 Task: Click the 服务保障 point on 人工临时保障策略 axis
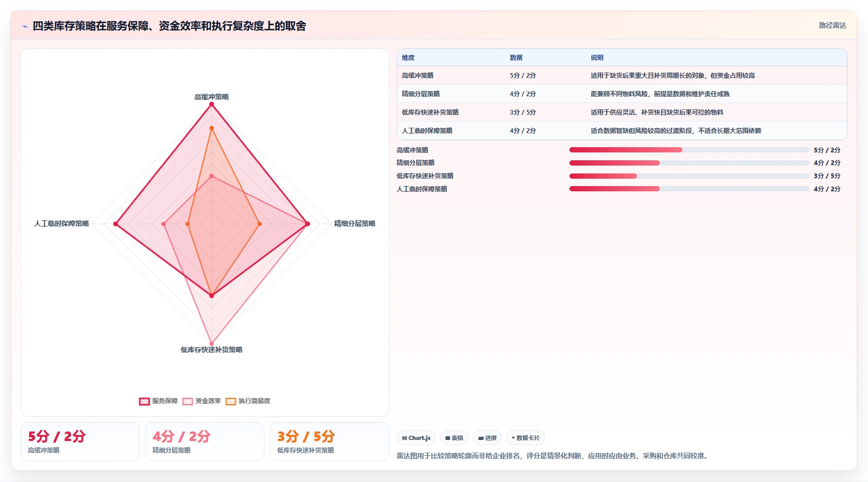point(116,224)
